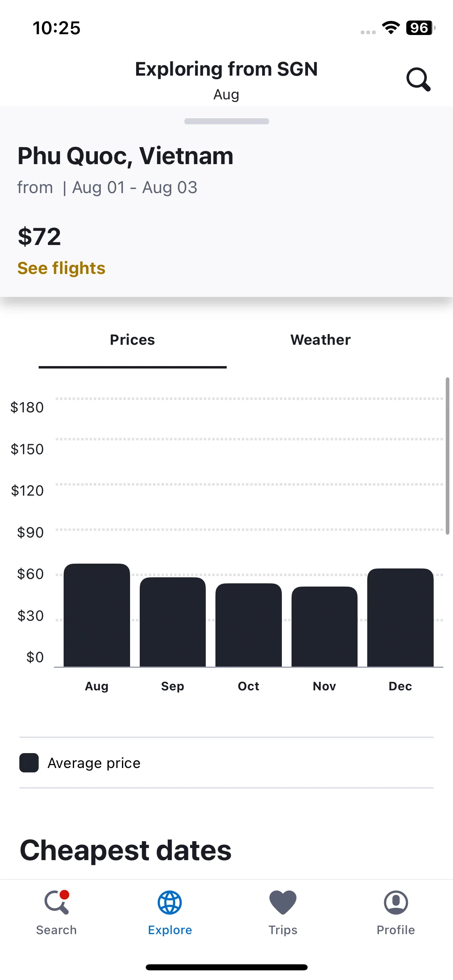Tap the sheet drag handle bar
Image resolution: width=453 pixels, height=980 pixels.
pyautogui.click(x=227, y=121)
